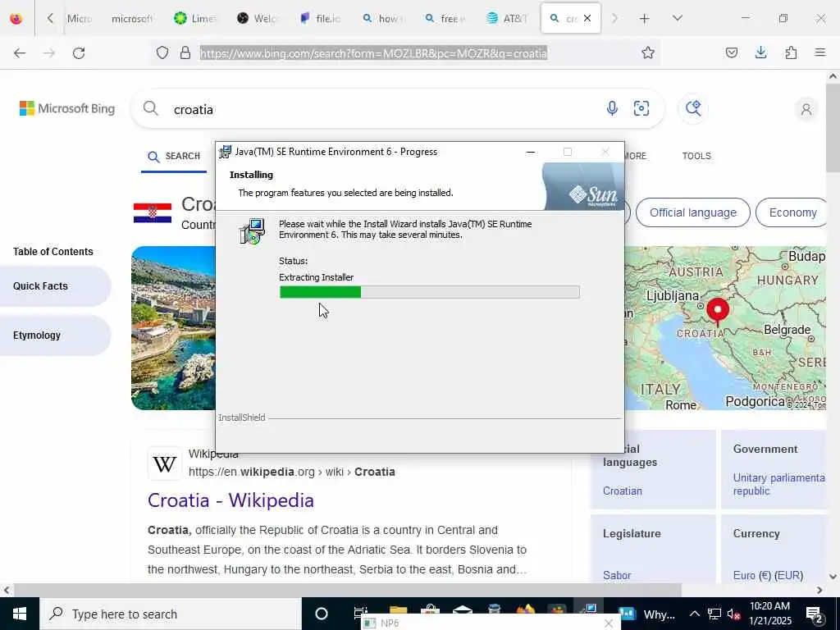
Task: Open the list all tabs dropdown
Action: tap(677, 18)
